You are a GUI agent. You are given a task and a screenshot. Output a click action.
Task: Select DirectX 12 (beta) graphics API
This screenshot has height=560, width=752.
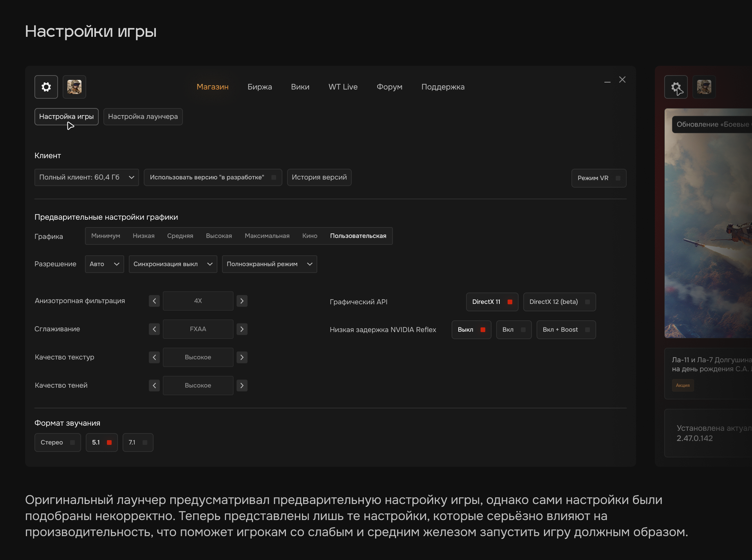[559, 302]
